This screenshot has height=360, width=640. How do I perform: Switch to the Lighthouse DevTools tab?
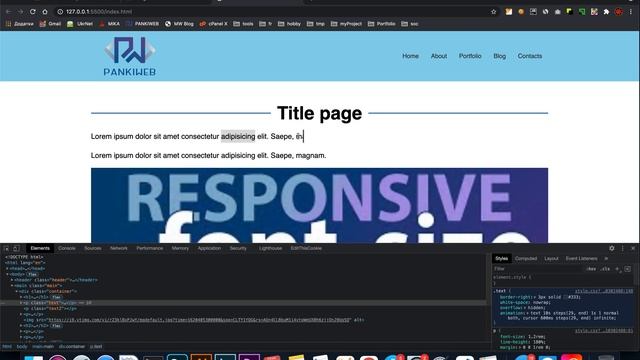click(x=270, y=248)
